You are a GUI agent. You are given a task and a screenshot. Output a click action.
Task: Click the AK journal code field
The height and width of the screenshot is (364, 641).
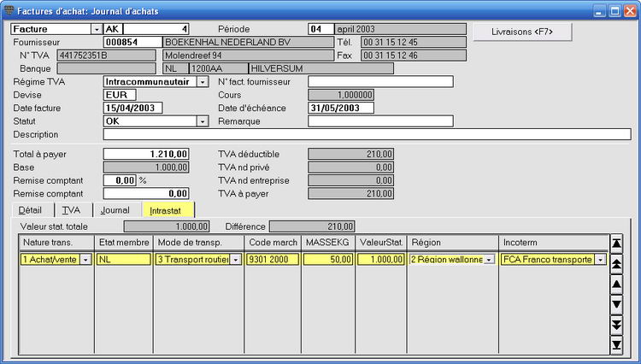pos(113,29)
